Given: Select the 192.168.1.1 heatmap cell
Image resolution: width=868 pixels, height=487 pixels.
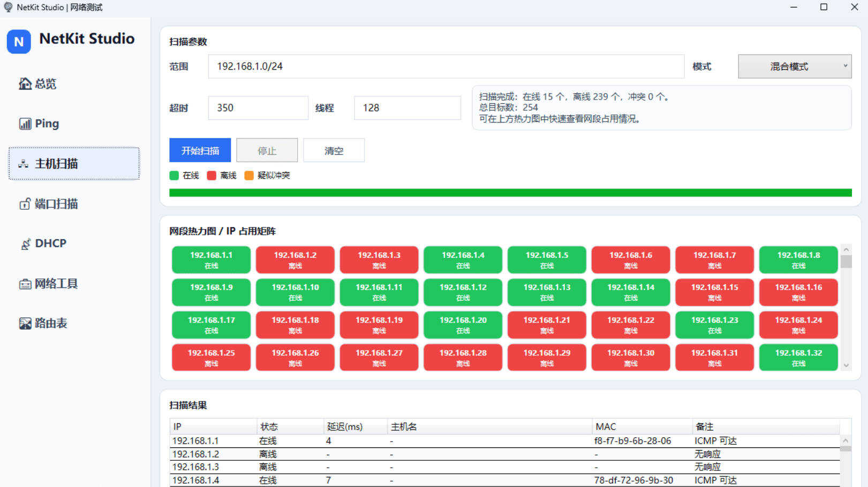Looking at the screenshot, I should point(210,260).
